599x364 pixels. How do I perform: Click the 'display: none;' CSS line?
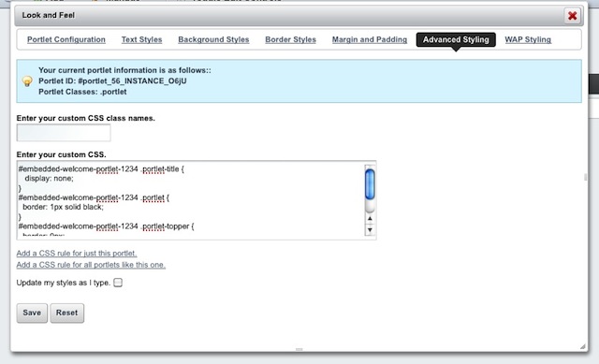[49, 179]
